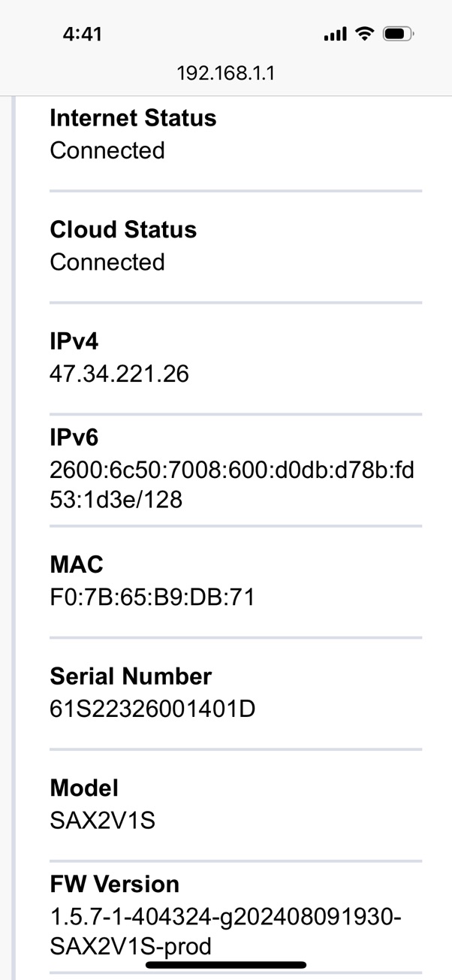Tap the Connected value under Internet Status
This screenshot has height=980, width=452.
tap(107, 150)
